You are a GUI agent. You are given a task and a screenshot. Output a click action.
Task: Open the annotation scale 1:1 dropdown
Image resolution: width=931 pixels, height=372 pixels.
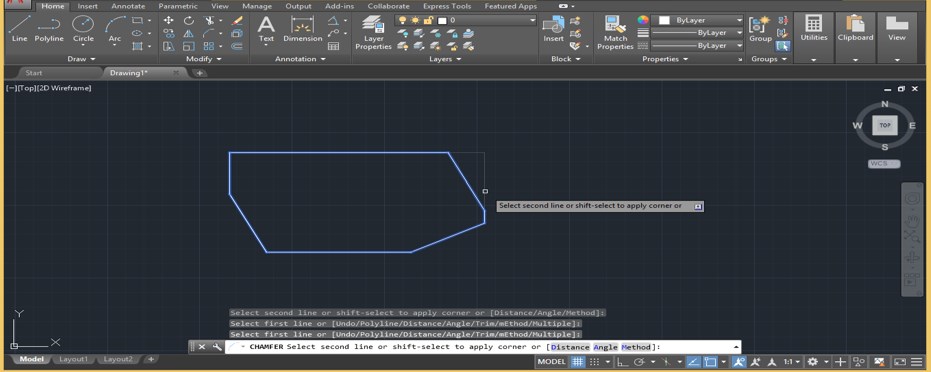coord(791,361)
